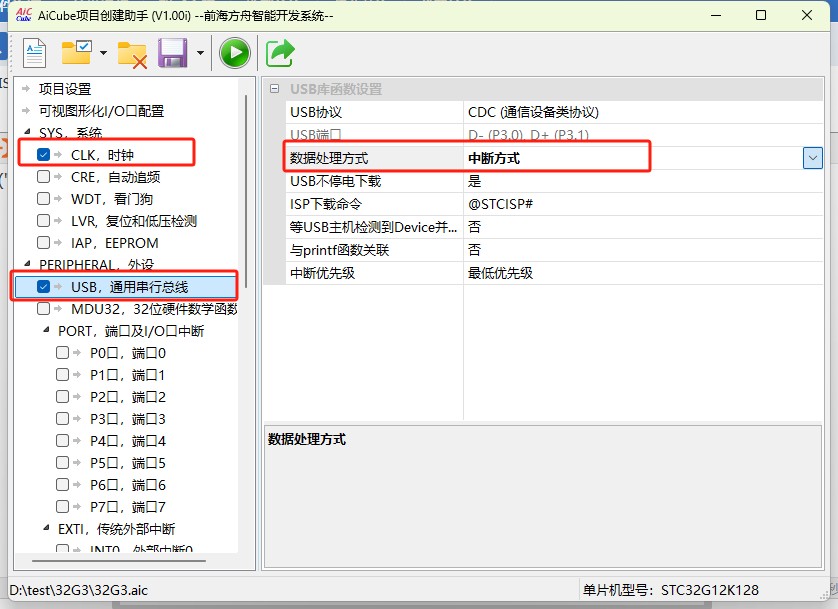
Task: Collapse the USB库函数设置 property group
Action: point(274,89)
